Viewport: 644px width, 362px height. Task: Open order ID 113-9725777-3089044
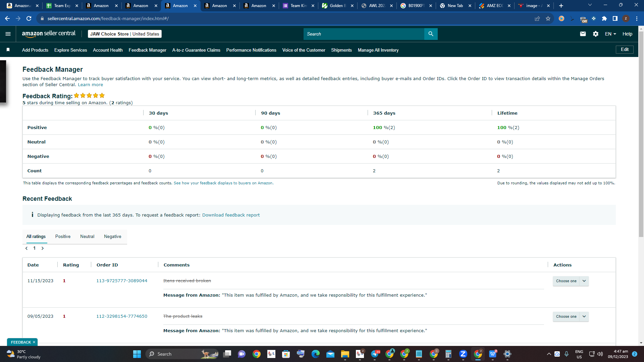(x=122, y=281)
